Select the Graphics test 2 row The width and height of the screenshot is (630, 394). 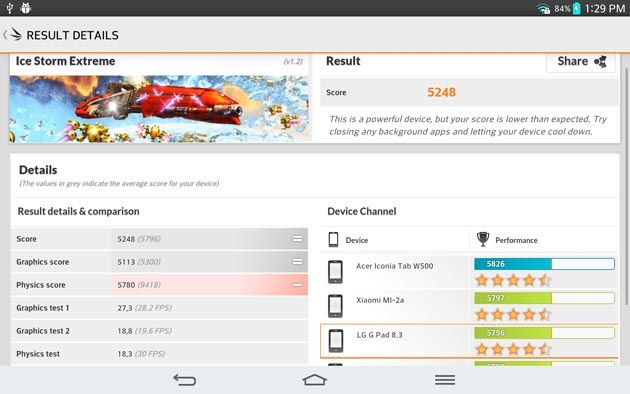(160, 331)
